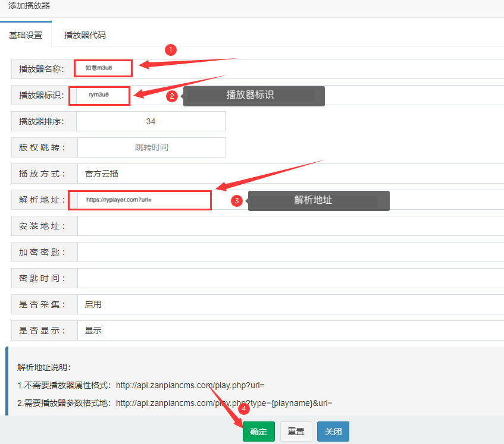Viewport: 504px width, 444px height.
Task: Switch to the 基础设置 tab
Action: [x=26, y=35]
